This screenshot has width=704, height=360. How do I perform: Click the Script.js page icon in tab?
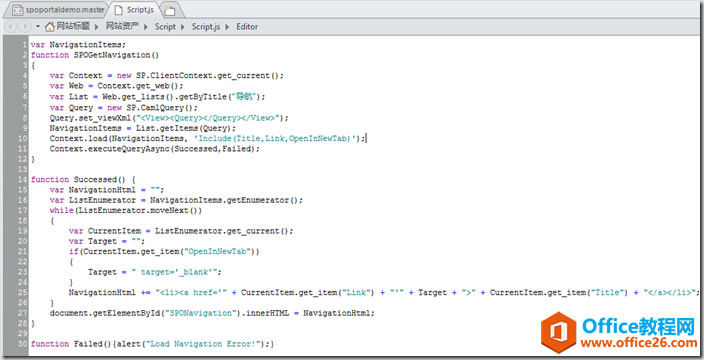(119, 9)
